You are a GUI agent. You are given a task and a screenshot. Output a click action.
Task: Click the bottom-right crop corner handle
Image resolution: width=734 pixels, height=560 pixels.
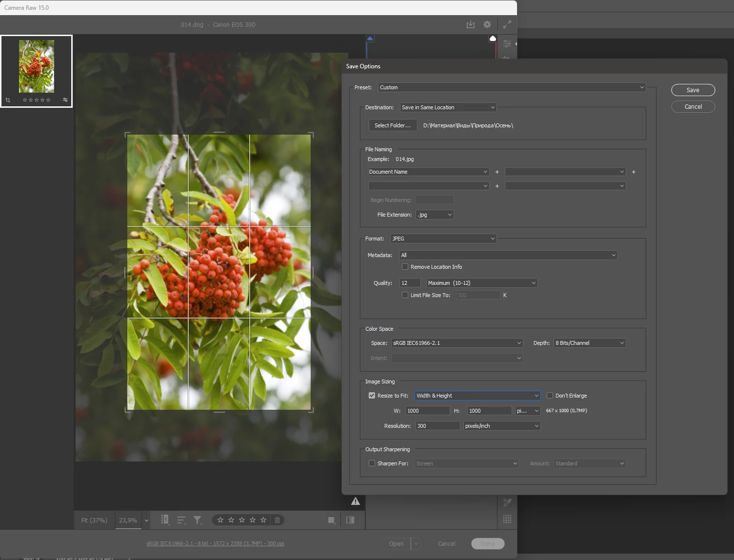pos(311,410)
